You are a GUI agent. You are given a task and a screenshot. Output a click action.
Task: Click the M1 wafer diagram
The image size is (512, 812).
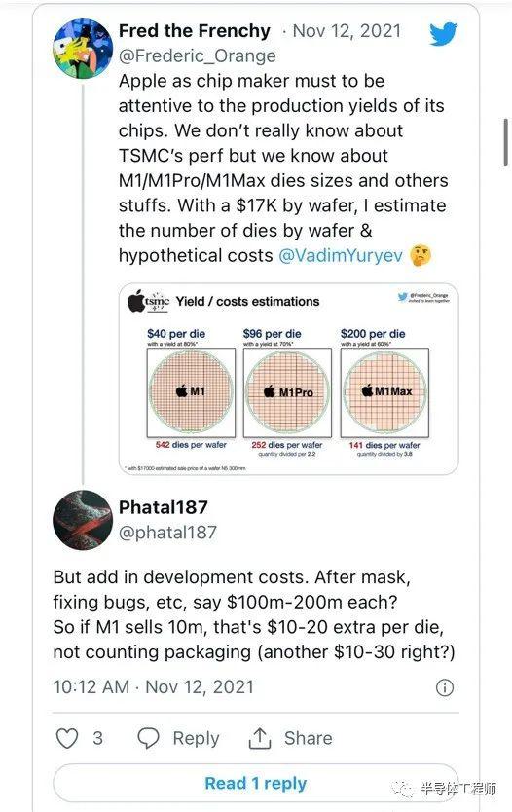(191, 392)
